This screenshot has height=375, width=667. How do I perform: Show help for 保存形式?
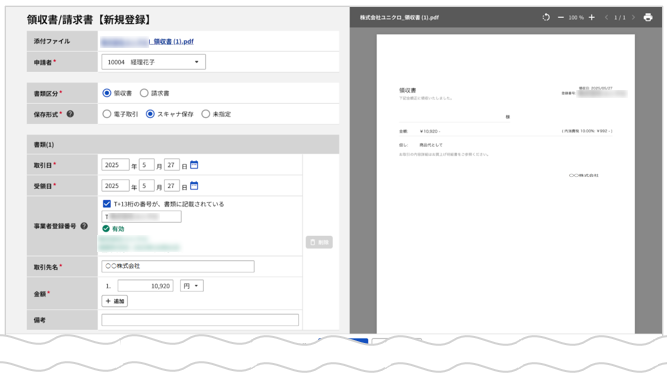tap(70, 114)
